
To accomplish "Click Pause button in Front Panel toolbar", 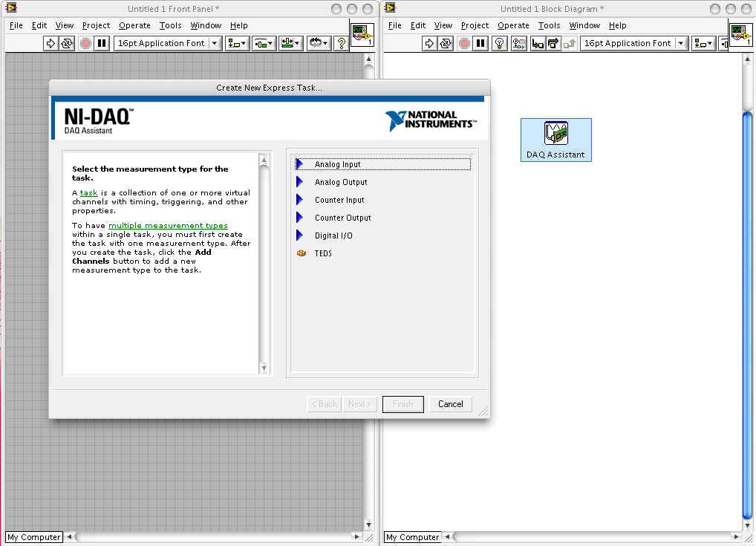I will (x=102, y=43).
